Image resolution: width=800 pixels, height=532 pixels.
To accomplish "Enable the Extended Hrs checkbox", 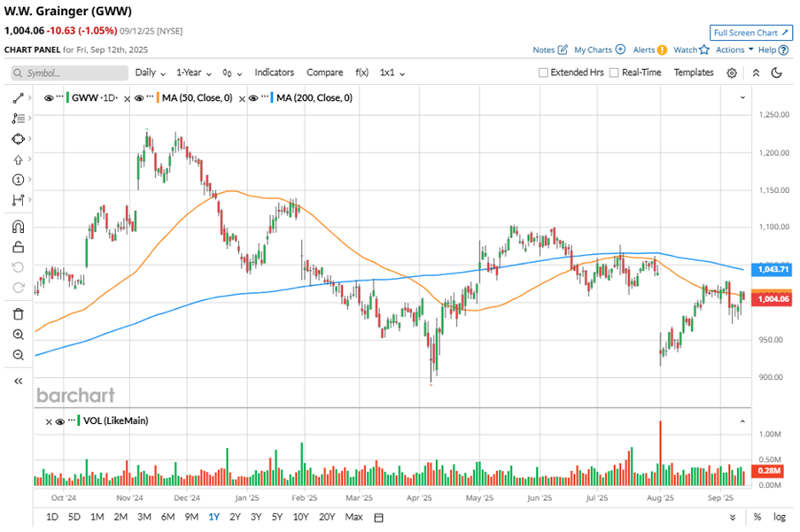I will point(543,73).
